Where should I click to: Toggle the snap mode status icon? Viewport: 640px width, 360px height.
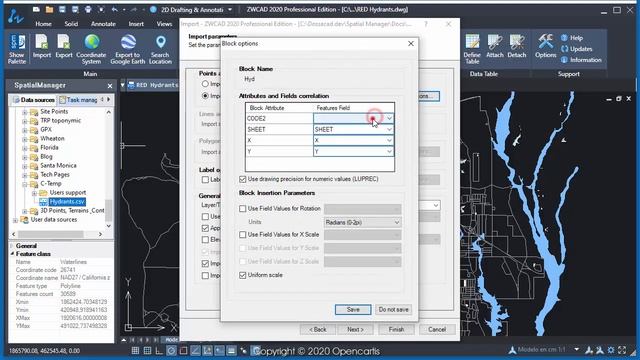pos(147,351)
